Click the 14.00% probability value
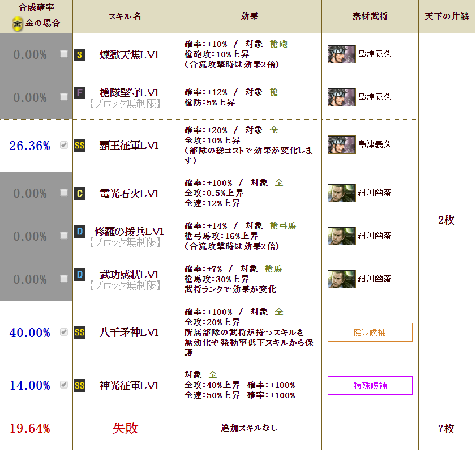This screenshot has width=476, height=452. (30, 386)
